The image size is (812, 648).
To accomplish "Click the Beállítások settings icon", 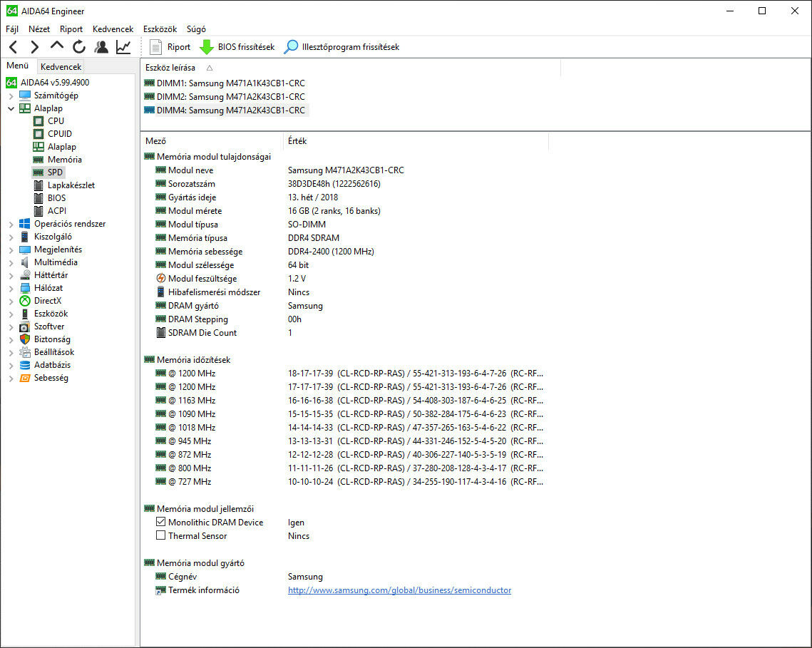I will click(24, 352).
